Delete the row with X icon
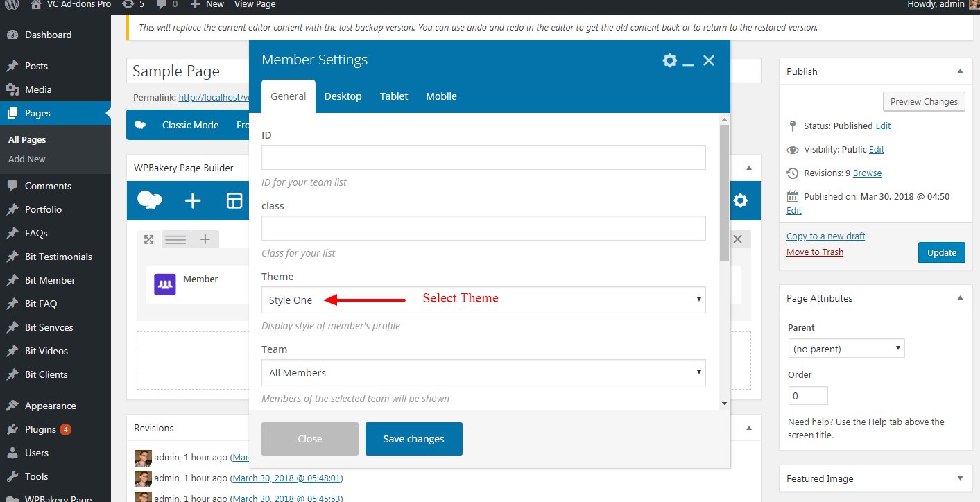 click(x=738, y=239)
